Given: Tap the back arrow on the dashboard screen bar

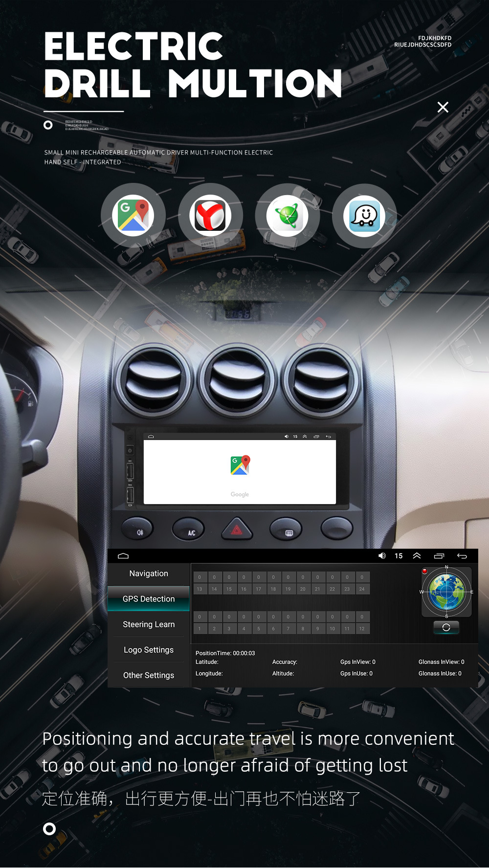Looking at the screenshot, I should click(329, 437).
